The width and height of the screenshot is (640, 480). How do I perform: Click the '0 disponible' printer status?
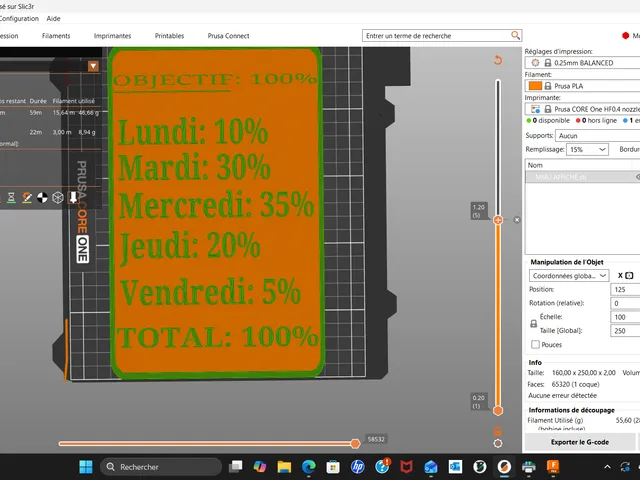point(548,120)
